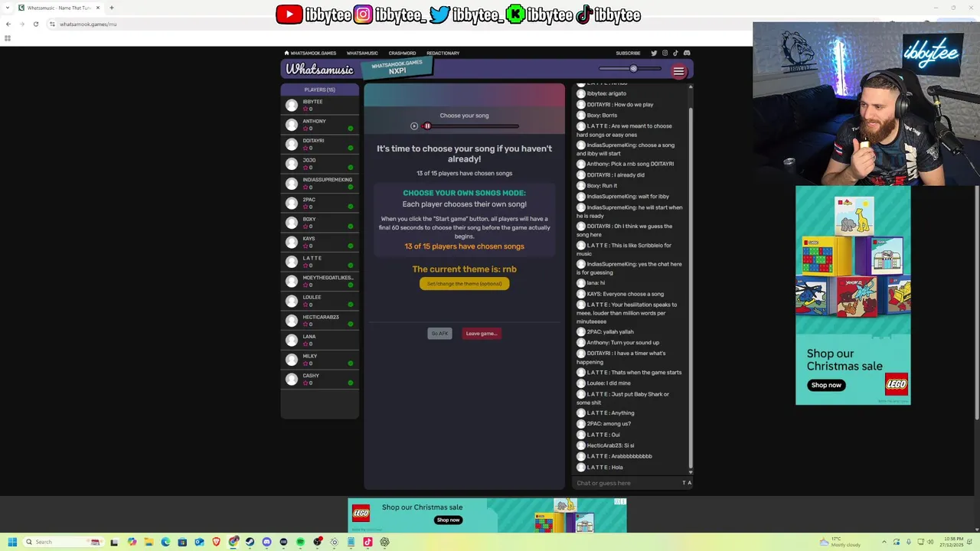Click the song progress bar handle
This screenshot has height=551, width=980.
click(x=427, y=126)
